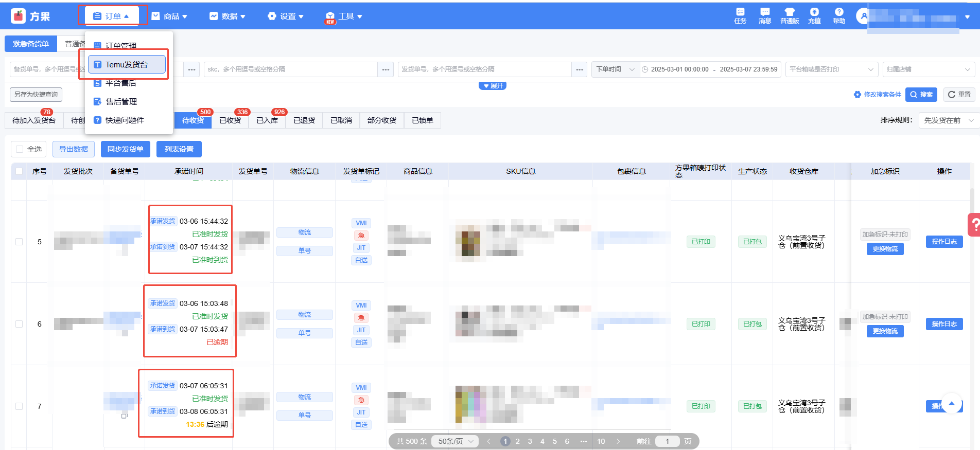
Task: Click the 普通版 version icon
Action: click(790, 12)
